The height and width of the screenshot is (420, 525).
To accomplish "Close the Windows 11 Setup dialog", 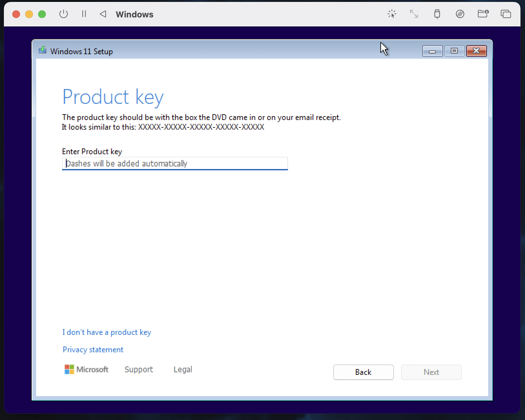I will (476, 51).
